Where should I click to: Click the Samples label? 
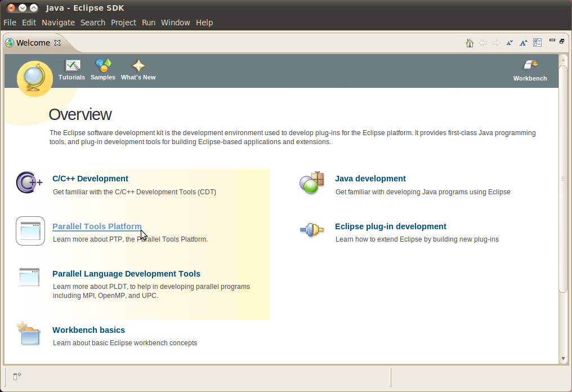(x=103, y=77)
